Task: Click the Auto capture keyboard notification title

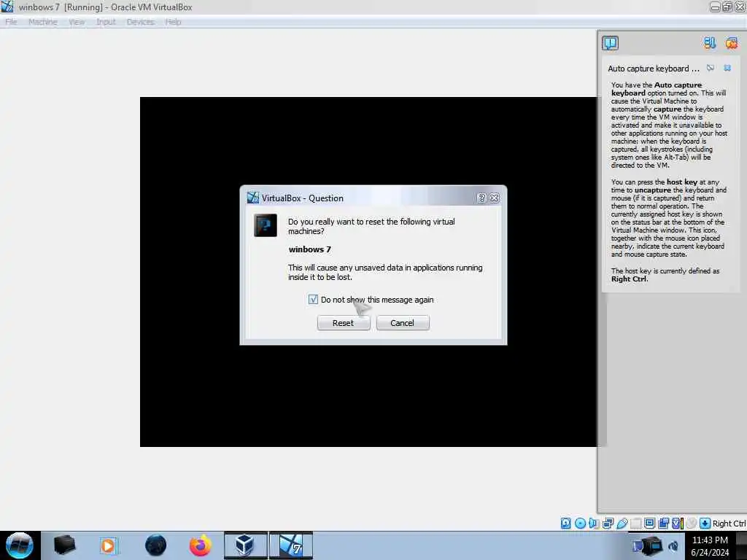Action: 654,69
